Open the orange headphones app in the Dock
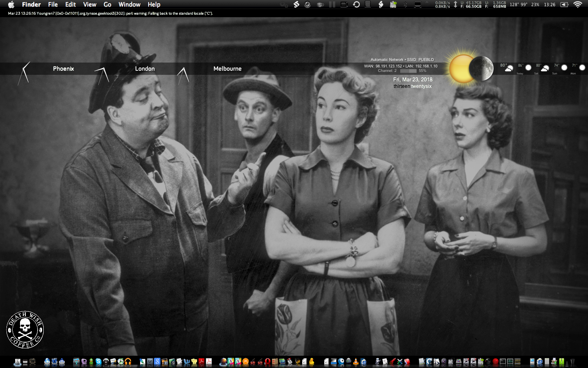588x368 pixels. [128, 362]
